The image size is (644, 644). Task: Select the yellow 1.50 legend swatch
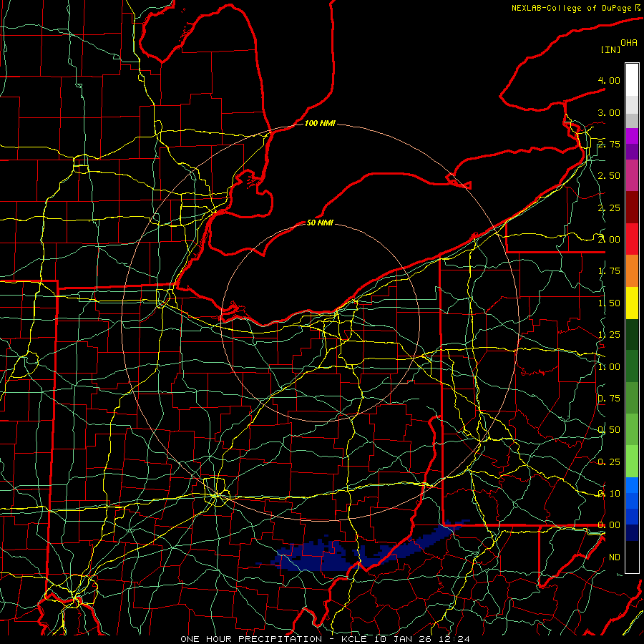[x=632, y=303]
